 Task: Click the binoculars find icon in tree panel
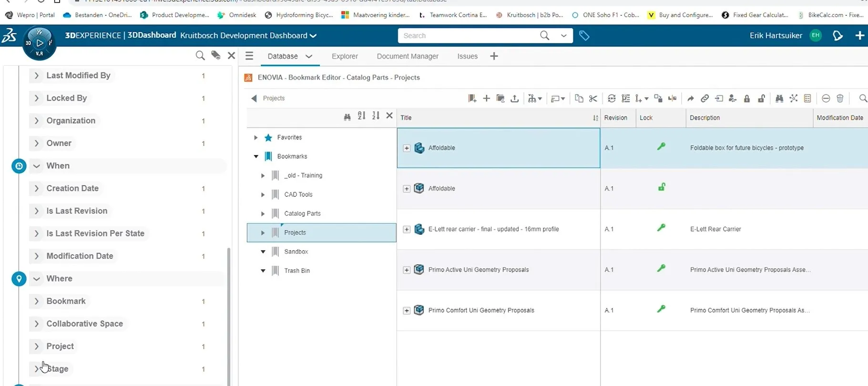point(347,116)
